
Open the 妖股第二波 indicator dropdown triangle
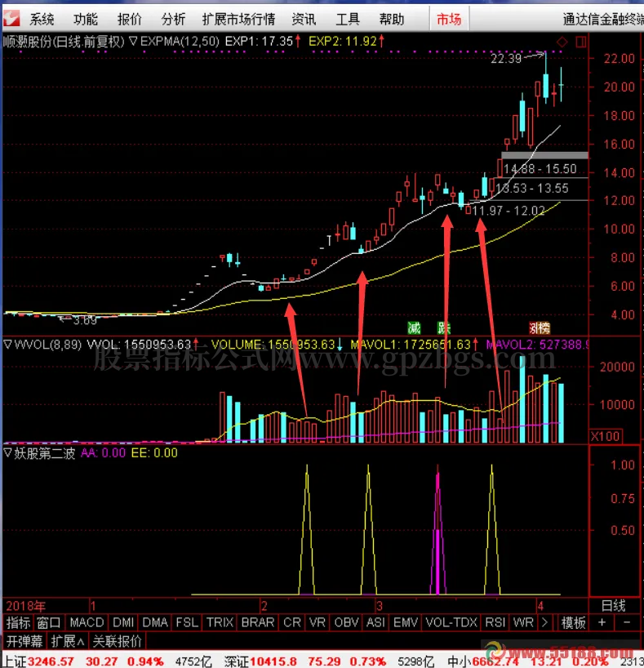[x=8, y=452]
